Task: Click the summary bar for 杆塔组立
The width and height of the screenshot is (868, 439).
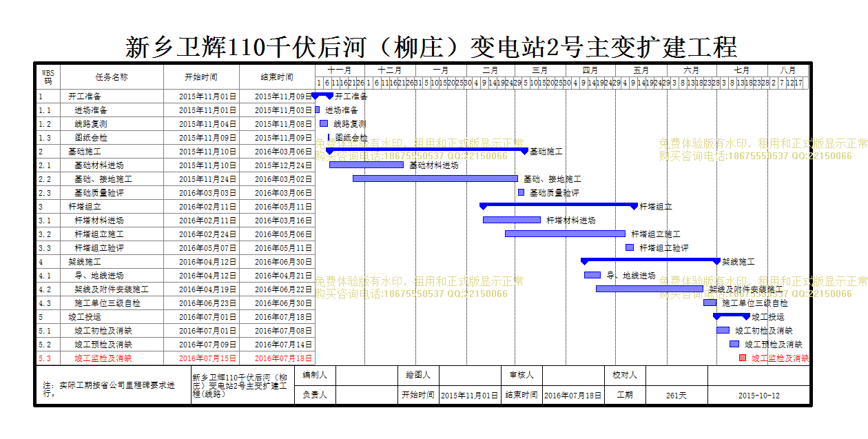Action: [559, 205]
